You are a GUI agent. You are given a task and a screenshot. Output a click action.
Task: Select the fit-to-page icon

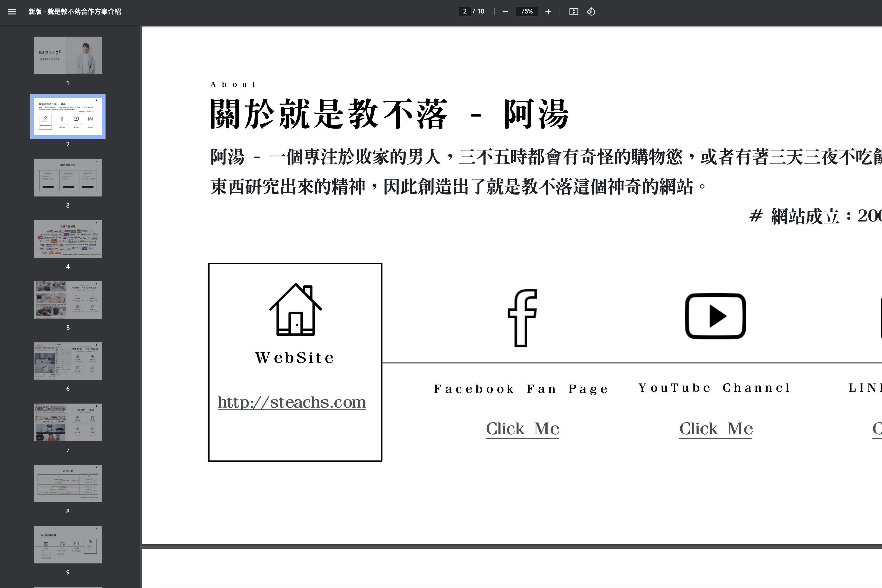point(574,12)
